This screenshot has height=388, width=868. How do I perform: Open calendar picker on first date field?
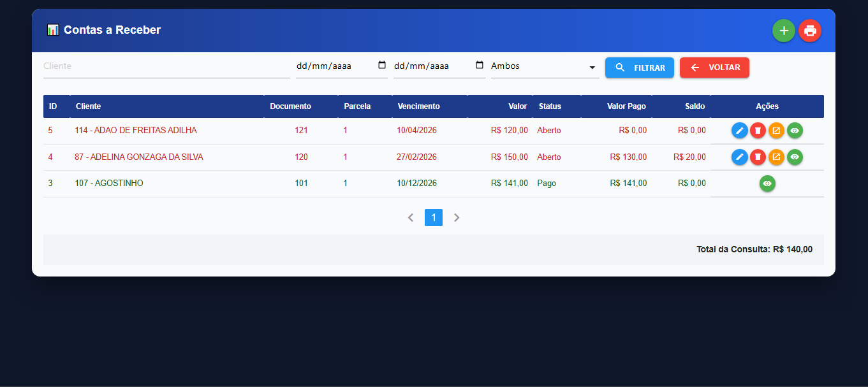coord(382,65)
